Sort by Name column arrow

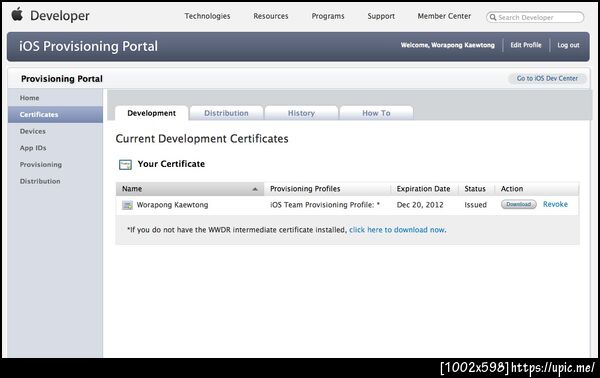click(x=255, y=189)
